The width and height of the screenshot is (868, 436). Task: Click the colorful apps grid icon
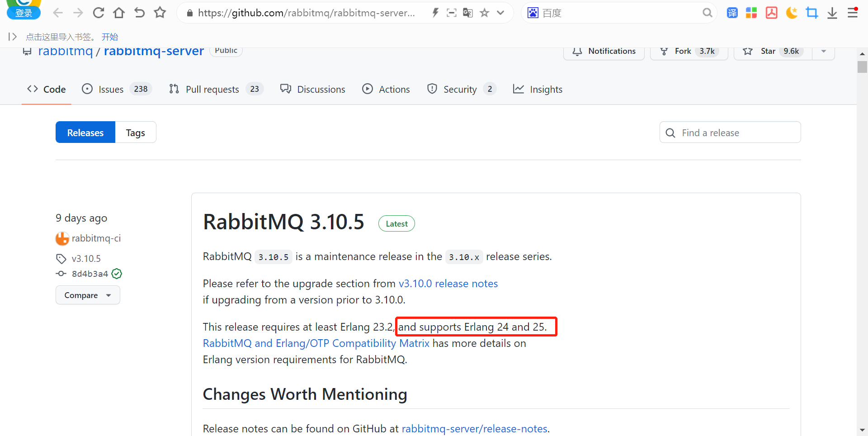pos(751,13)
